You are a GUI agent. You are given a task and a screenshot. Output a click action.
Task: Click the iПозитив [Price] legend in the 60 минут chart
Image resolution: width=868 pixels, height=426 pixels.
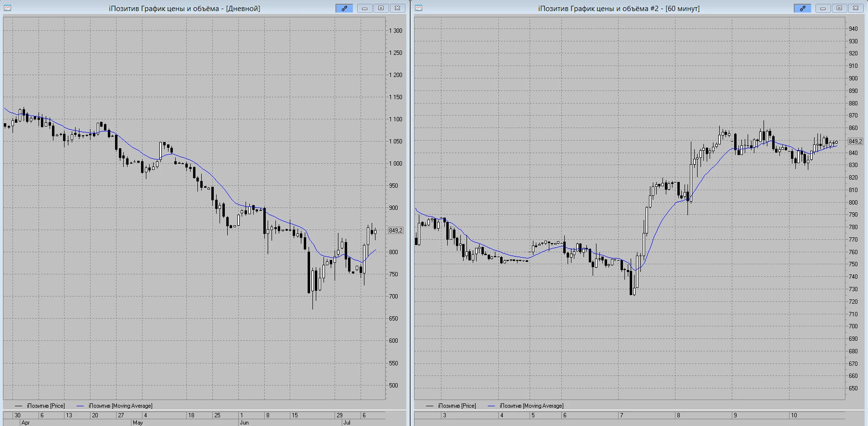(457, 406)
